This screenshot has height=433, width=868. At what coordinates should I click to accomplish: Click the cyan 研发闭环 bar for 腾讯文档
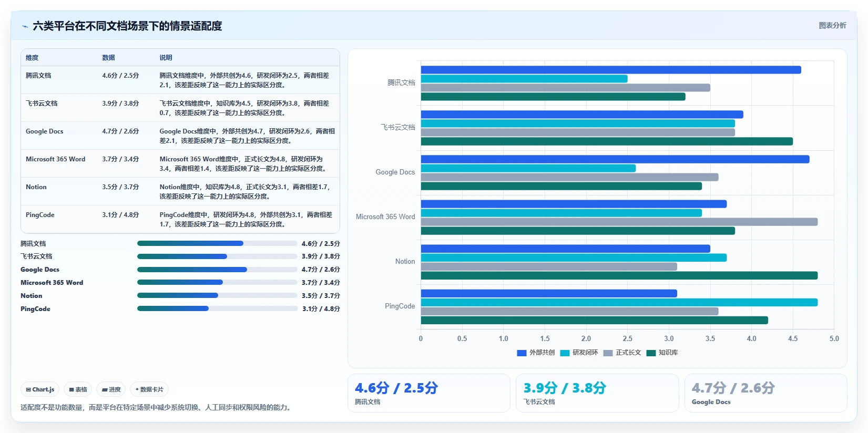524,79
